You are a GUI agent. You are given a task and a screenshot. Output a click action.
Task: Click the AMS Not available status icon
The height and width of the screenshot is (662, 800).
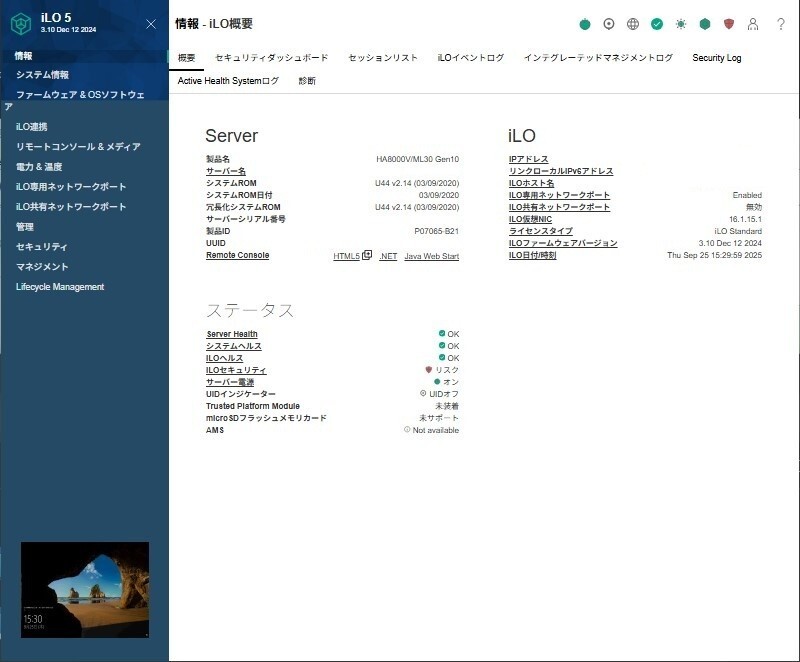coord(407,429)
